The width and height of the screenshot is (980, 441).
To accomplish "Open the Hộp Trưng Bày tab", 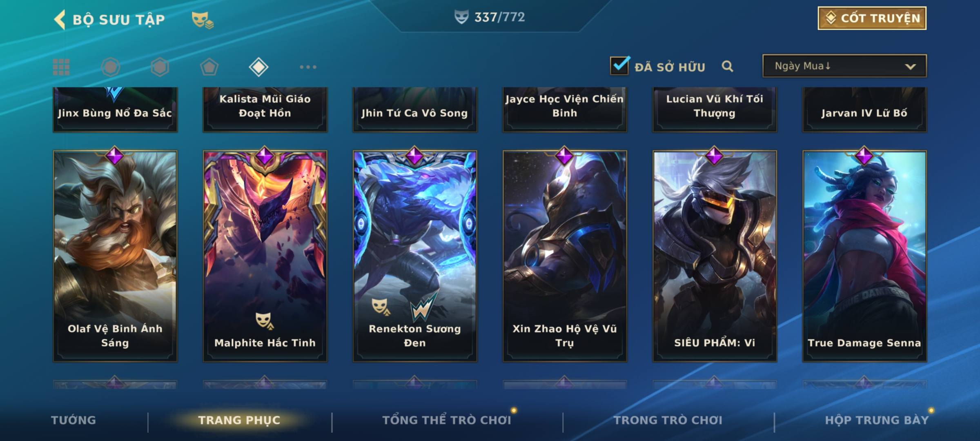I will point(877,420).
